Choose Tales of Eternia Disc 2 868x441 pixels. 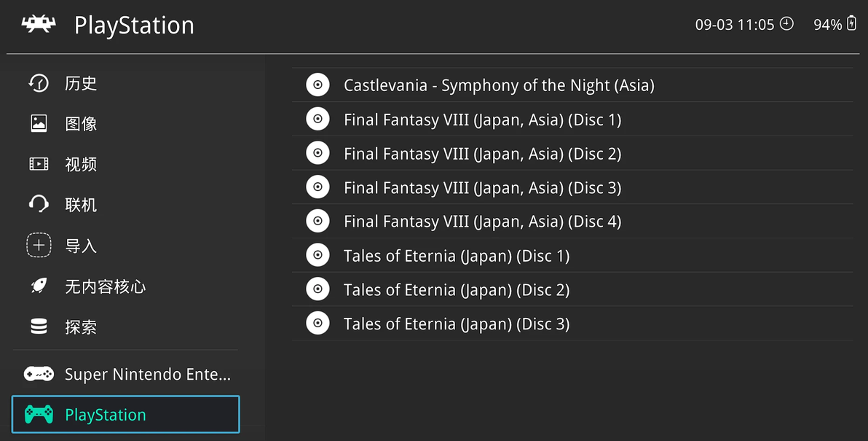457,289
